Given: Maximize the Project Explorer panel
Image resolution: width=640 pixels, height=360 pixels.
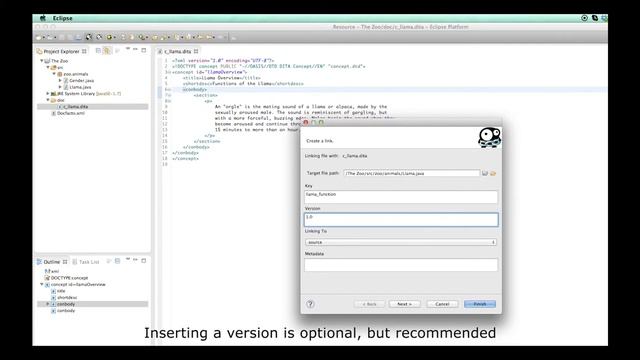Looking at the screenshot, I should tap(144, 50).
